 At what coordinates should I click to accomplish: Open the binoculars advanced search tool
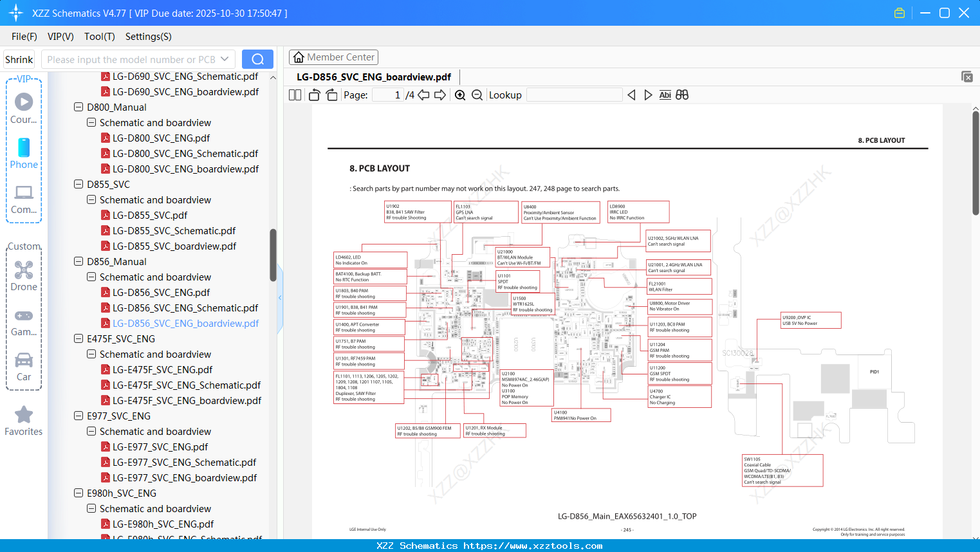682,95
